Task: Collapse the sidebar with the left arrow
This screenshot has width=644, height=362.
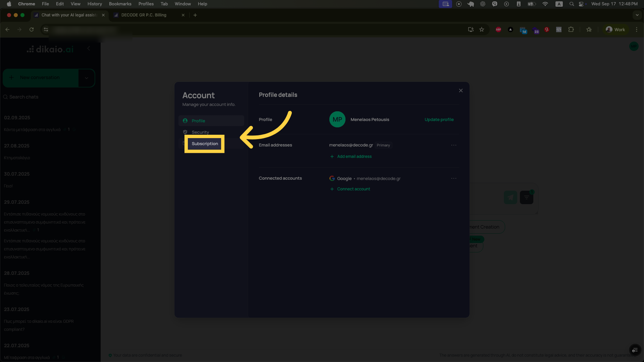Action: coord(89,49)
